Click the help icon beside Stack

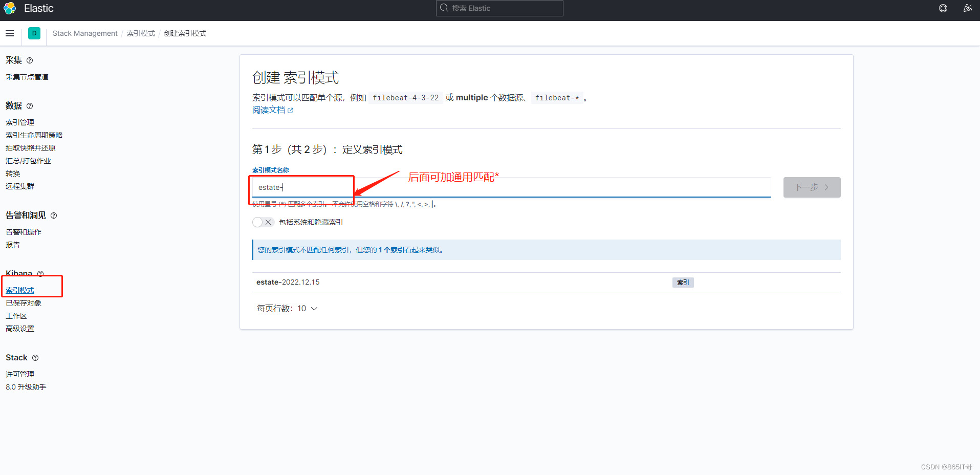(35, 358)
